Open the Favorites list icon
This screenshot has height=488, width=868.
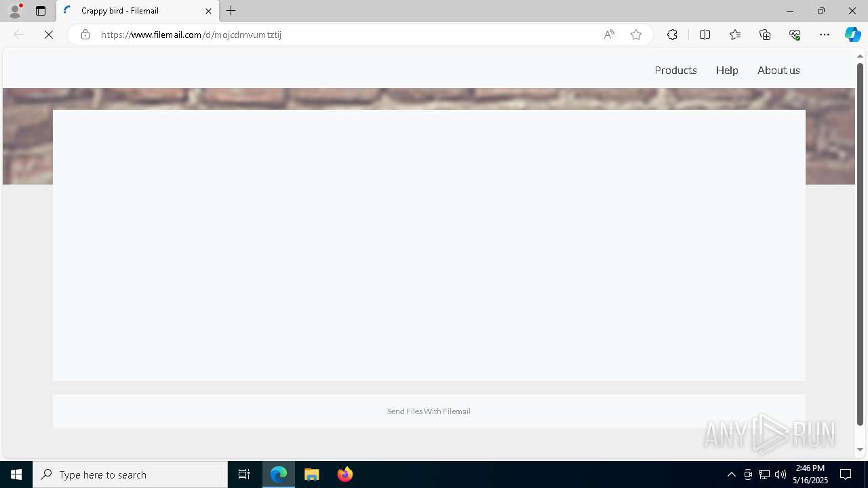click(735, 35)
